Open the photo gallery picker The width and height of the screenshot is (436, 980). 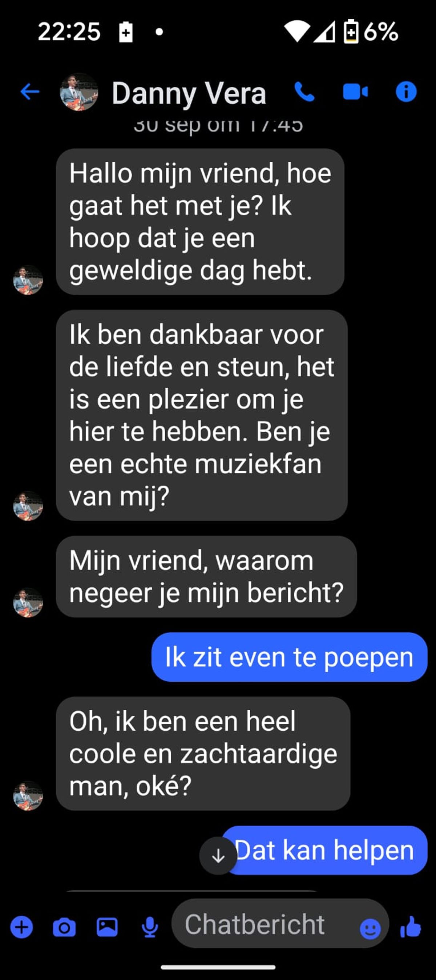[107, 927]
